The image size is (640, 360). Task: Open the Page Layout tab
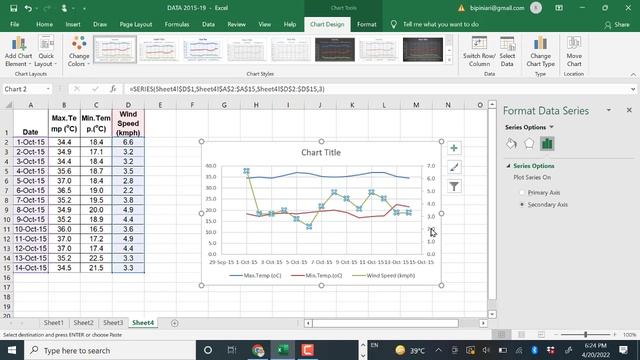point(136,24)
